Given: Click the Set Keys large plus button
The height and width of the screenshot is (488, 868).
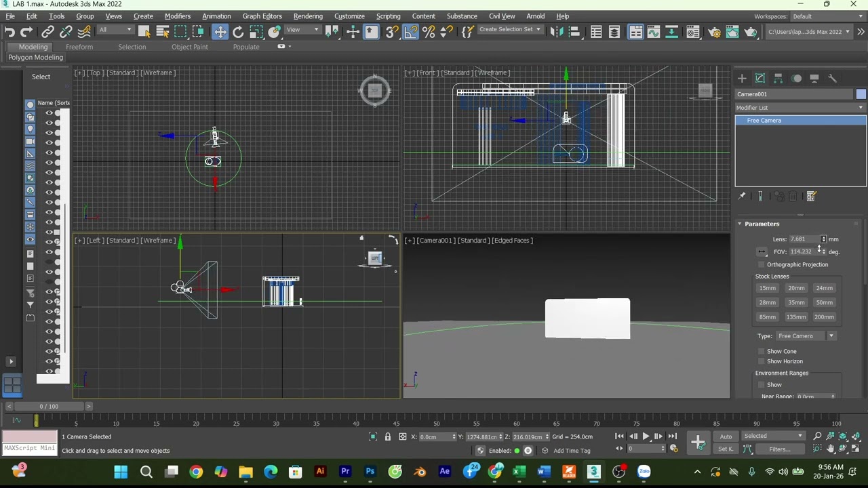Looking at the screenshot, I should [698, 443].
